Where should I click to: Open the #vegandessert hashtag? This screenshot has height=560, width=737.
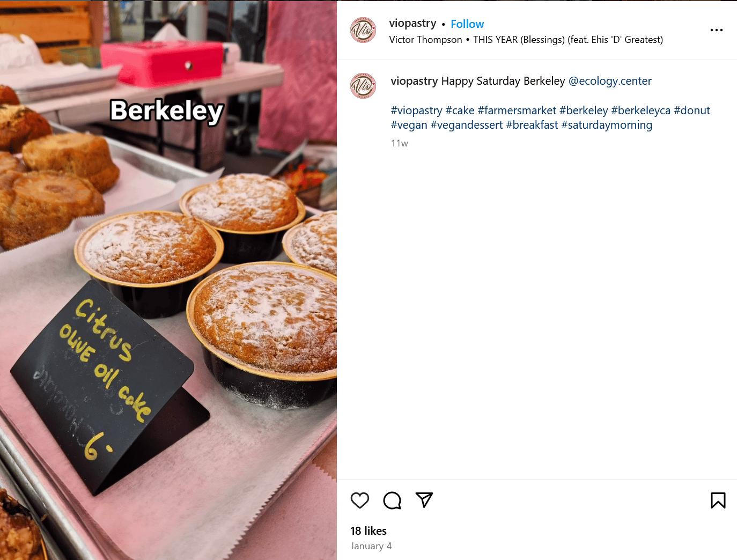click(x=467, y=125)
